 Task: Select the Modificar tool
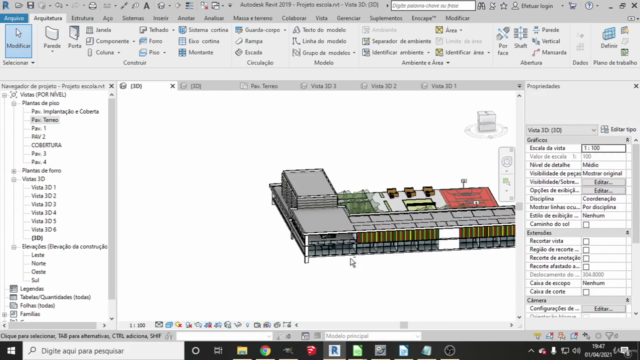pyautogui.click(x=18, y=40)
